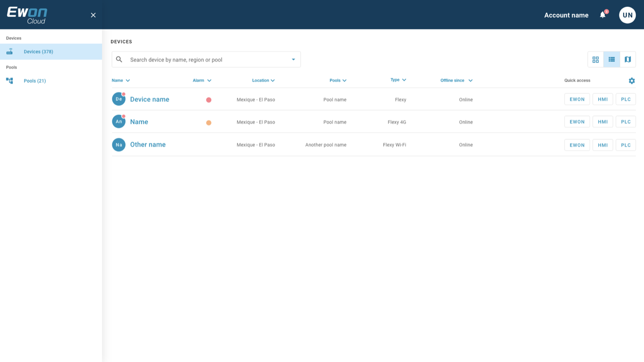Click the search magnifier icon
644x362 pixels.
(x=119, y=59)
